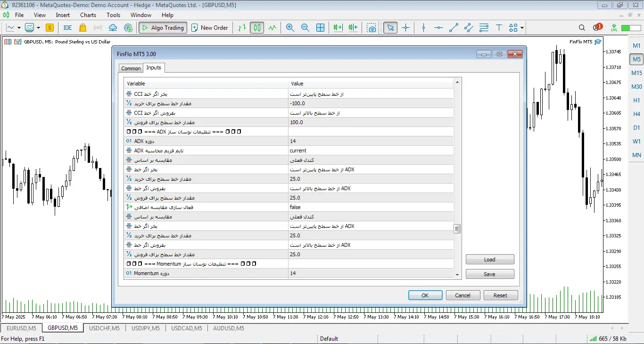The width and height of the screenshot is (644, 344).
Task: Open the cloud VPS hosting icon
Action: click(x=113, y=28)
